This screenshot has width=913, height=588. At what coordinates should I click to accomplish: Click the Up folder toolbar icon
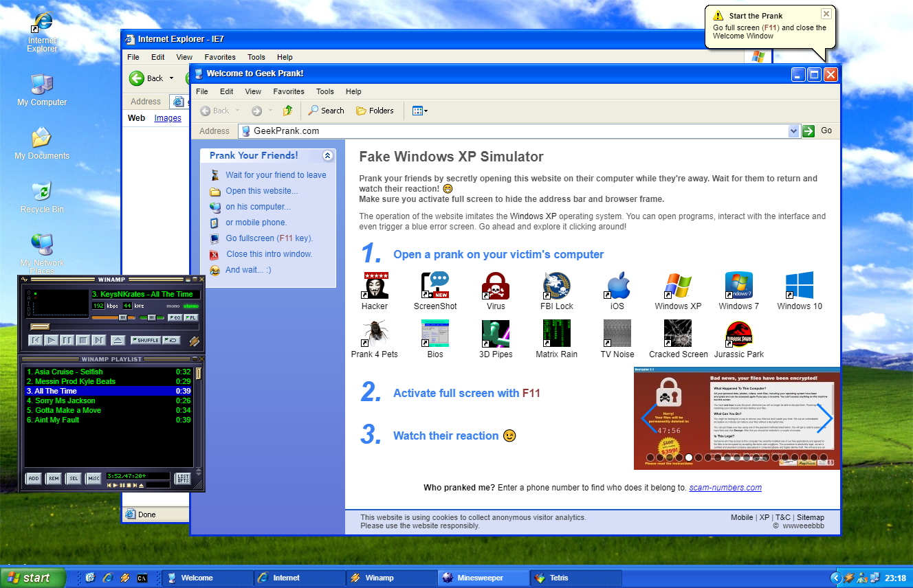[287, 111]
